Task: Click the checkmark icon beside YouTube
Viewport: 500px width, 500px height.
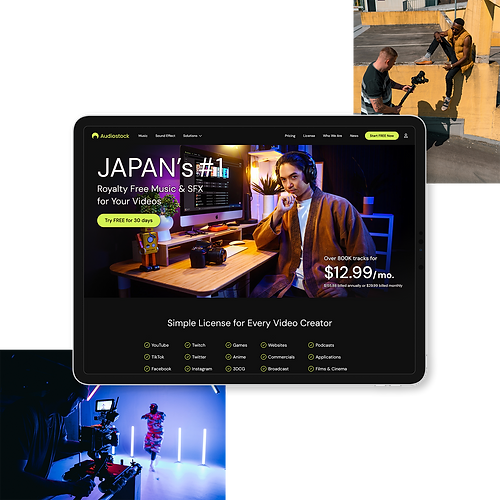Action: pyautogui.click(x=147, y=345)
